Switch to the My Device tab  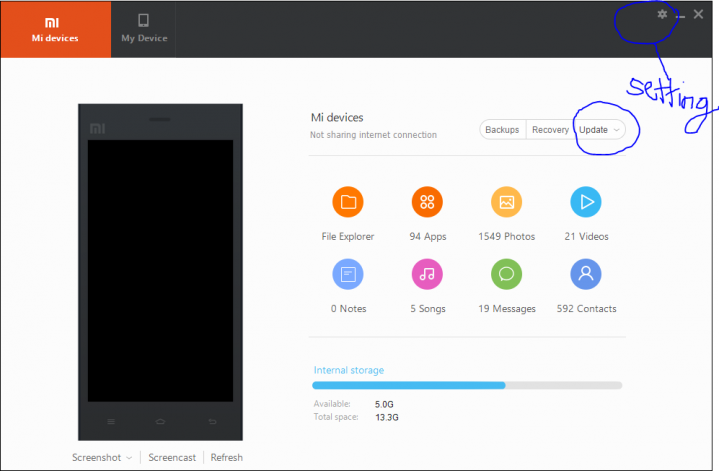pyautogui.click(x=144, y=29)
